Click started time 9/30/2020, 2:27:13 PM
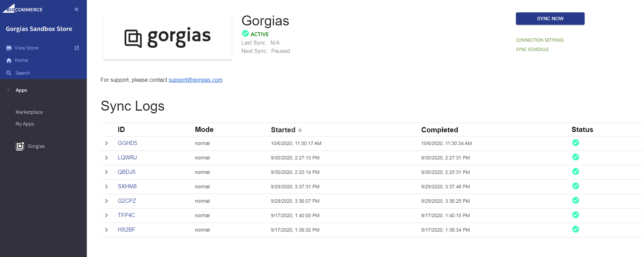 [x=295, y=158]
